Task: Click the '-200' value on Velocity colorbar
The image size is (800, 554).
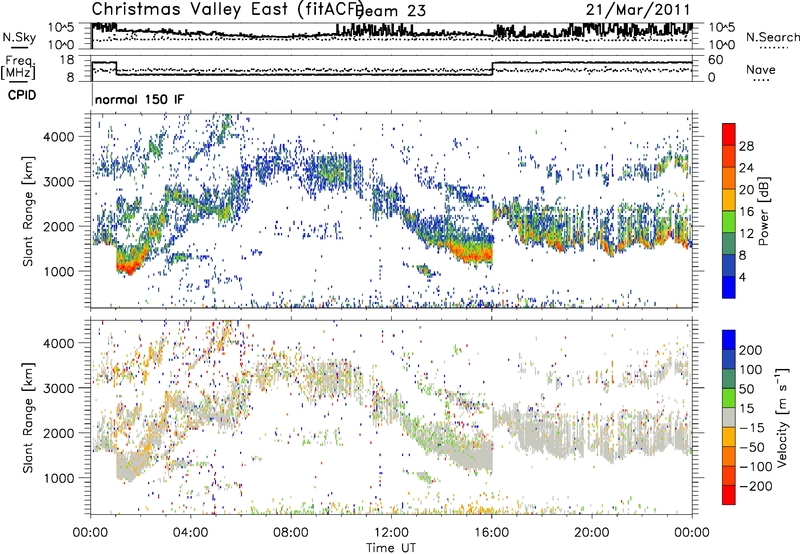Action: point(755,486)
